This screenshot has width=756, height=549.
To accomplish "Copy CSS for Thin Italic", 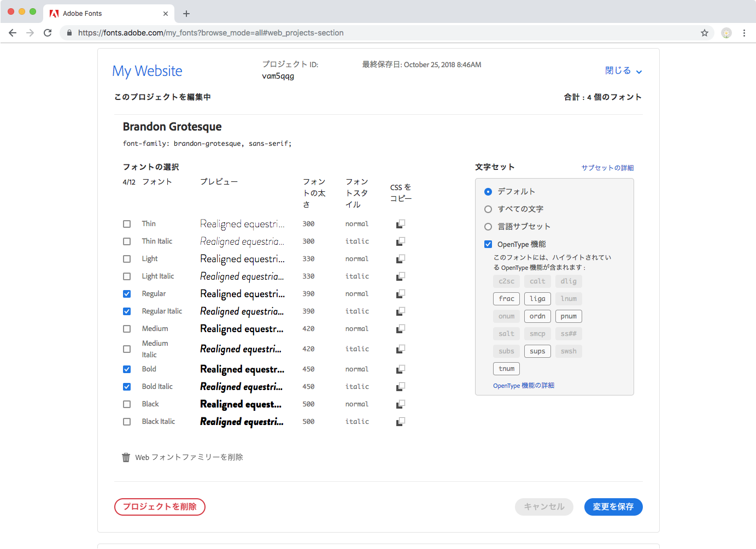I will 401,241.
